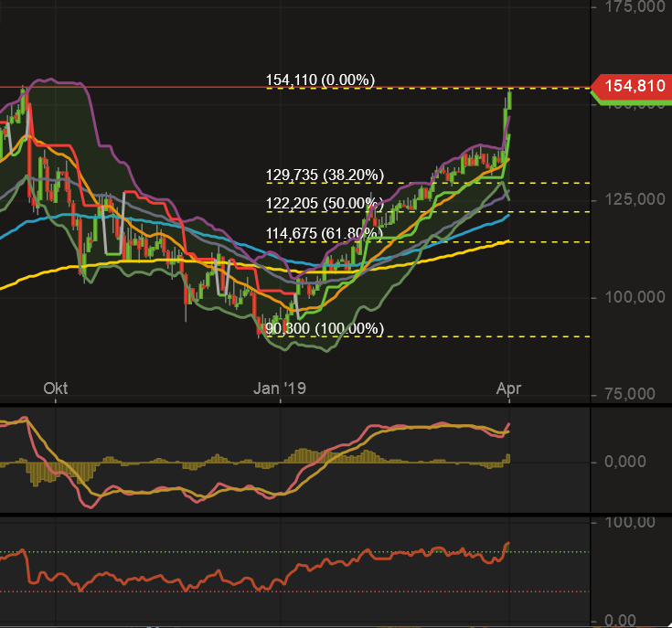Viewport: 672px width, 628px height.
Task: Click the Okt date axis label
Action: pyautogui.click(x=55, y=389)
